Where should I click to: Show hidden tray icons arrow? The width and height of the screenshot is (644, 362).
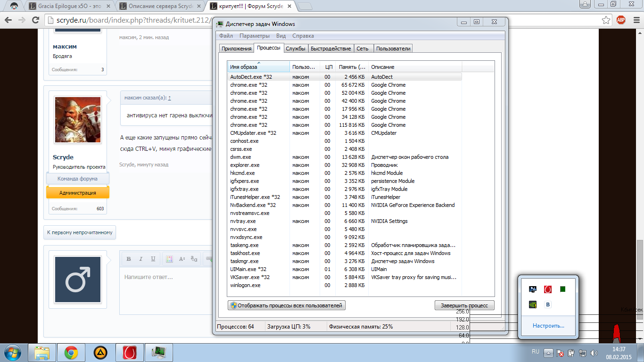[548, 353]
